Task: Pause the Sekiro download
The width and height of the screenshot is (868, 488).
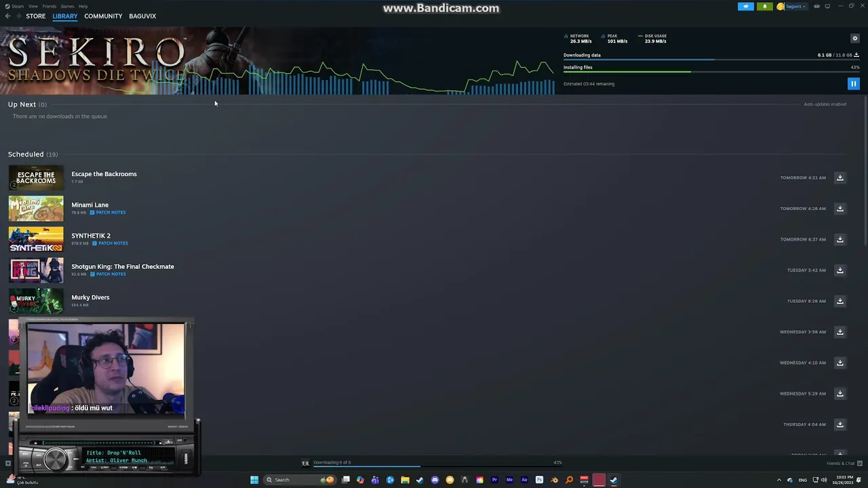Action: click(853, 84)
